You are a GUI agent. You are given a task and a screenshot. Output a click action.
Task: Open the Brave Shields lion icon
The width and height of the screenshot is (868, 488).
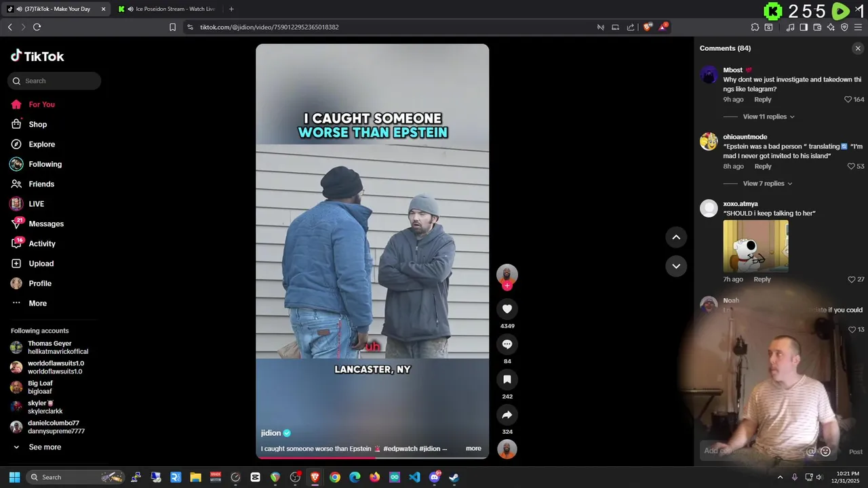647,27
